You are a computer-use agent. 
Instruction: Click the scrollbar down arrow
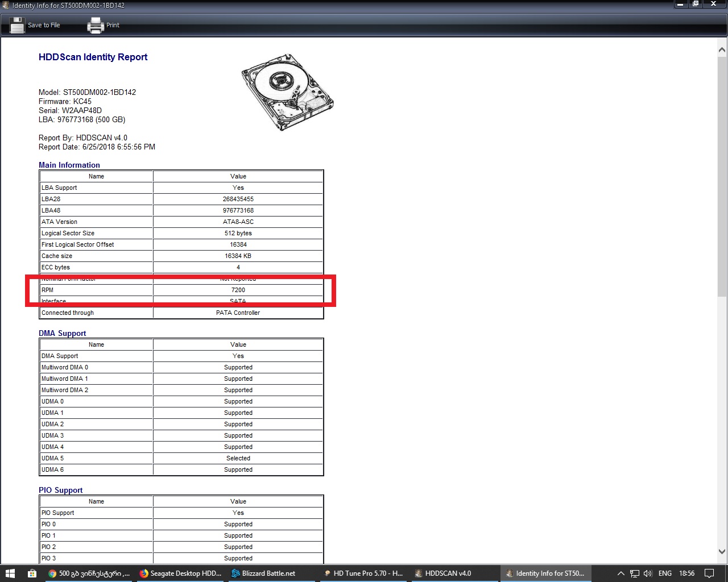722,551
